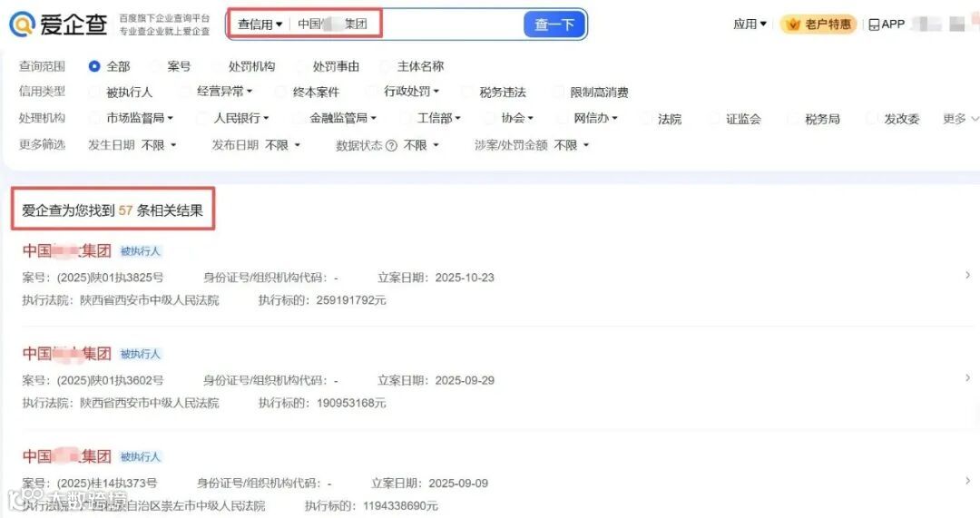Select the 处罚机构 query scope option
The image size is (980, 518).
(244, 66)
